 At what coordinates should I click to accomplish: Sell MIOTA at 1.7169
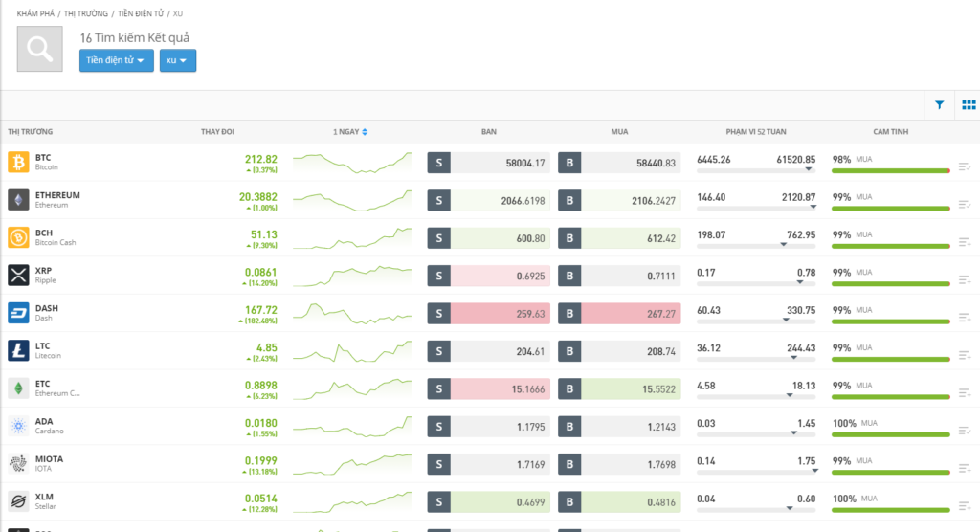coord(489,464)
